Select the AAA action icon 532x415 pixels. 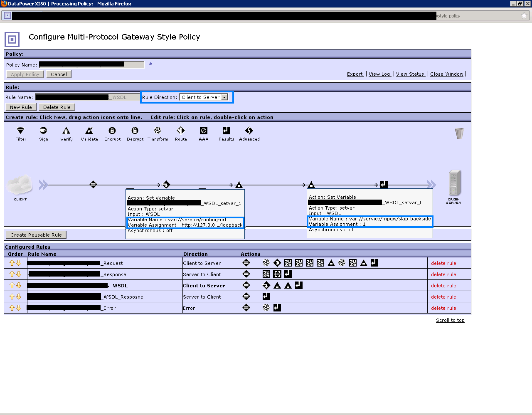tap(204, 131)
